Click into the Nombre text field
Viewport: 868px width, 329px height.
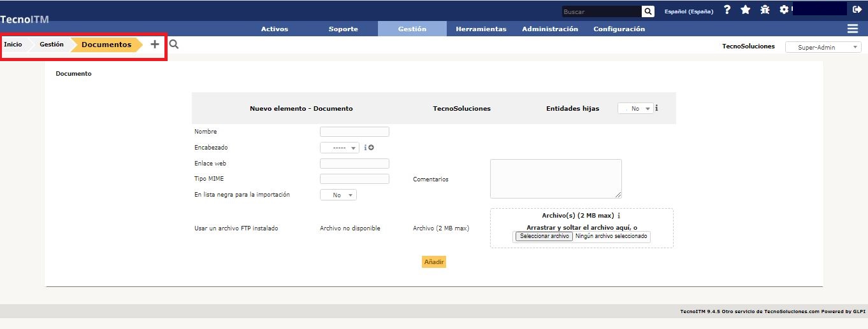coord(354,132)
